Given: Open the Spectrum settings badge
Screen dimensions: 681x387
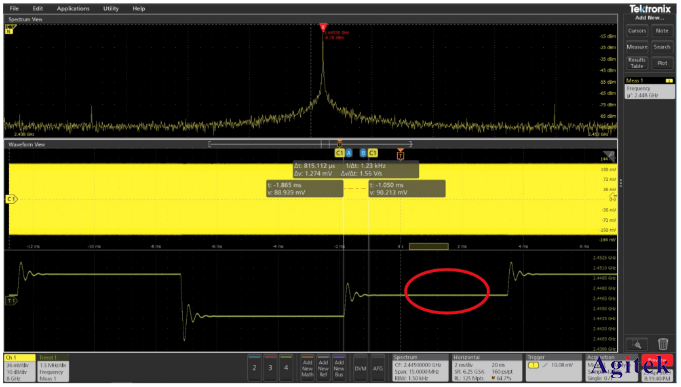Looking at the screenshot, I should point(420,368).
